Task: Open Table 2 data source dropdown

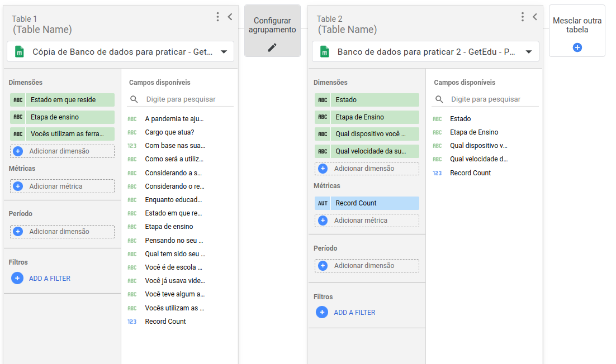Action: pos(528,52)
